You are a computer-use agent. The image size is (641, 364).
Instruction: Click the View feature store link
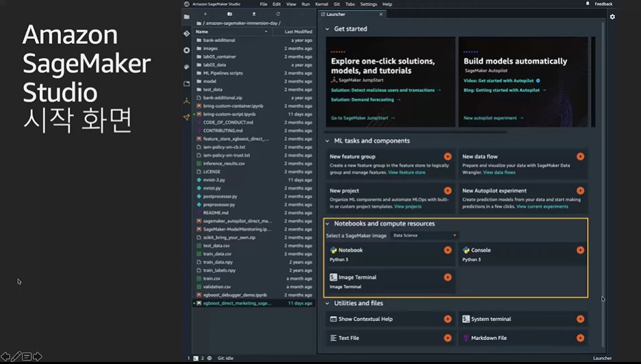[406, 172]
